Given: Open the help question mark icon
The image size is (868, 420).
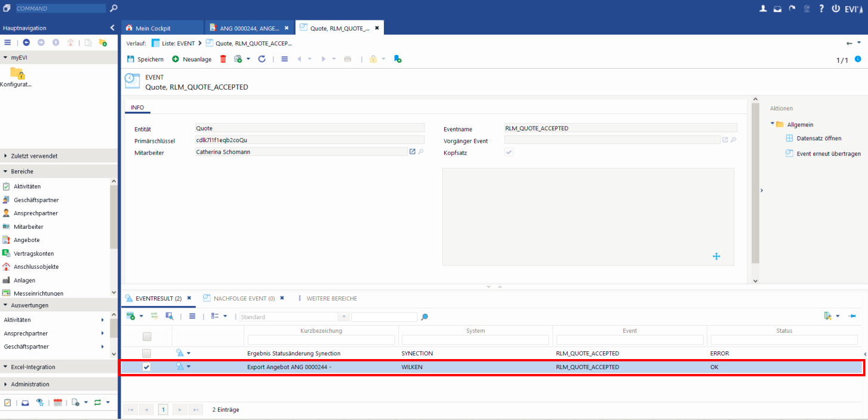Looking at the screenshot, I should click(x=821, y=8).
